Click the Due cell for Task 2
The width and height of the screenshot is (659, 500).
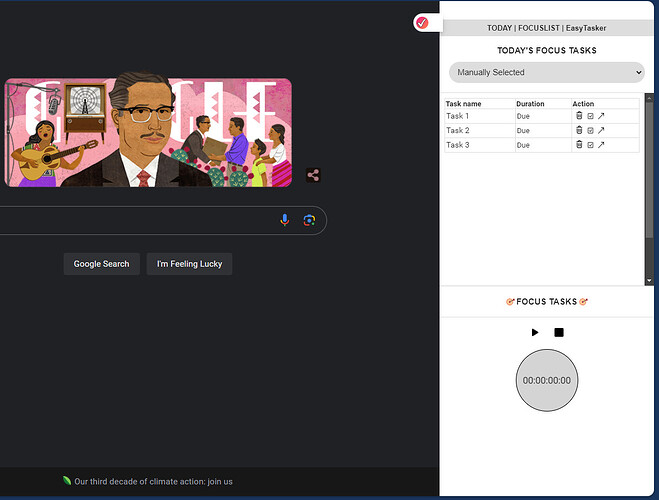click(x=543, y=131)
